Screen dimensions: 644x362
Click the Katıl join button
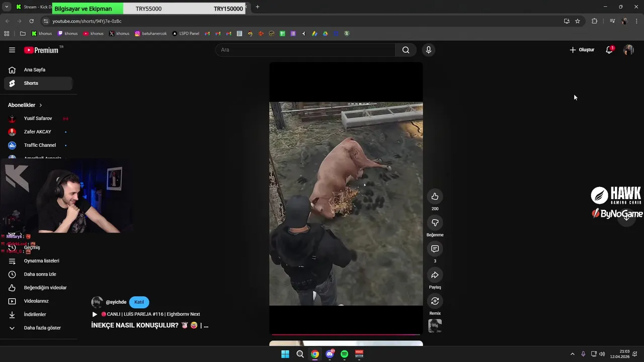click(x=139, y=302)
